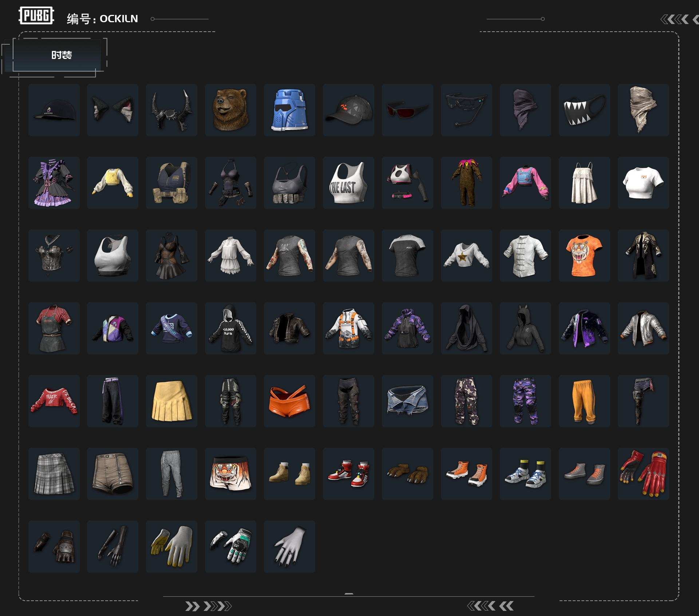Choose the yellow vest with white sleeves

pyautogui.click(x=112, y=183)
